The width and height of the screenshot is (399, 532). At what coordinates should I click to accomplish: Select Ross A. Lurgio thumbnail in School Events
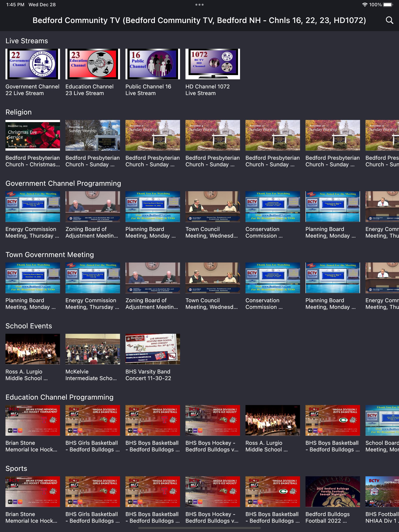pos(33,349)
